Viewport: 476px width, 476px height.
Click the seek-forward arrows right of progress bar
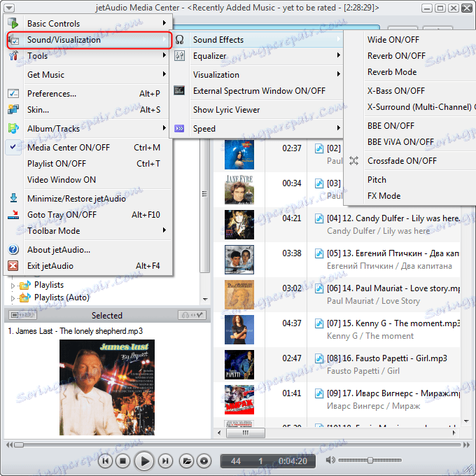pos(466,444)
